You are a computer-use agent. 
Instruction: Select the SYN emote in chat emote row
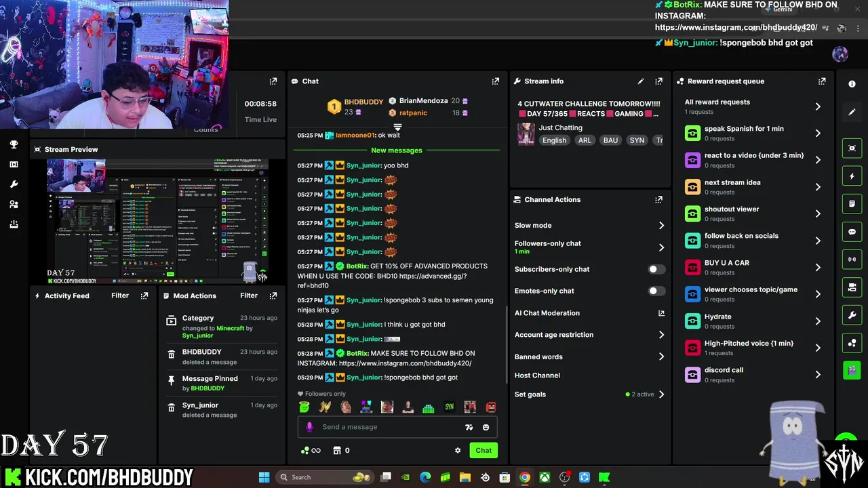tap(449, 407)
